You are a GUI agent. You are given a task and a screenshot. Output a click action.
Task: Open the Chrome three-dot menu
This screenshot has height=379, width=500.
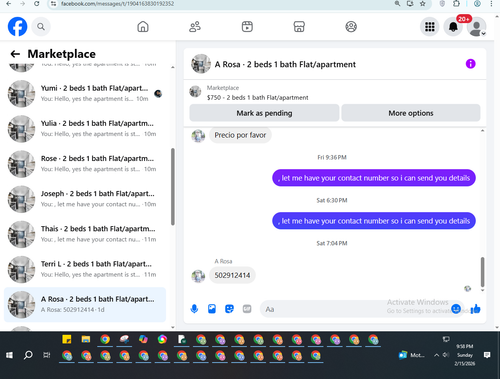coord(491,4)
